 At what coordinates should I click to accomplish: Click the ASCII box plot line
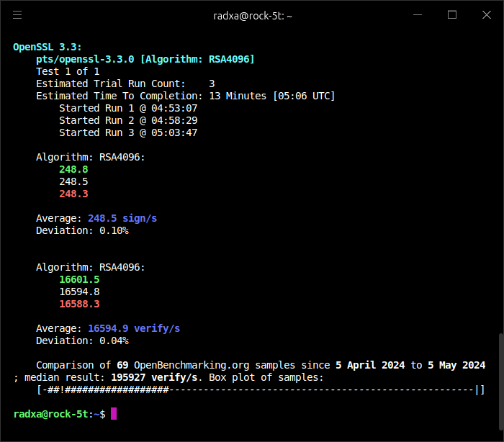tap(261, 389)
